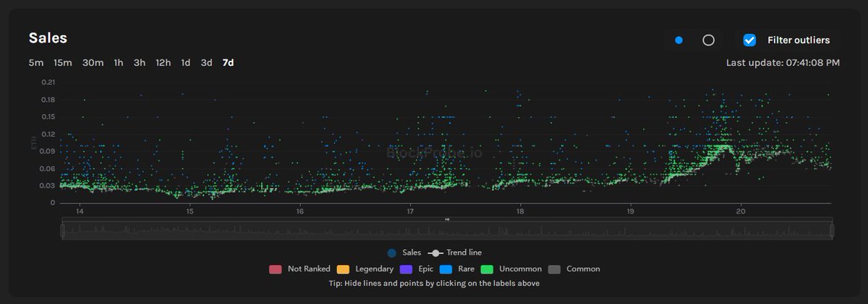Click the Last update timestamp text
This screenshot has height=304, width=868.
[x=783, y=63]
